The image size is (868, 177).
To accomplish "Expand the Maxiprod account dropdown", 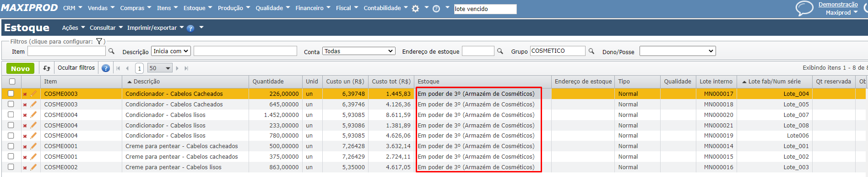I will pyautogui.click(x=841, y=12).
